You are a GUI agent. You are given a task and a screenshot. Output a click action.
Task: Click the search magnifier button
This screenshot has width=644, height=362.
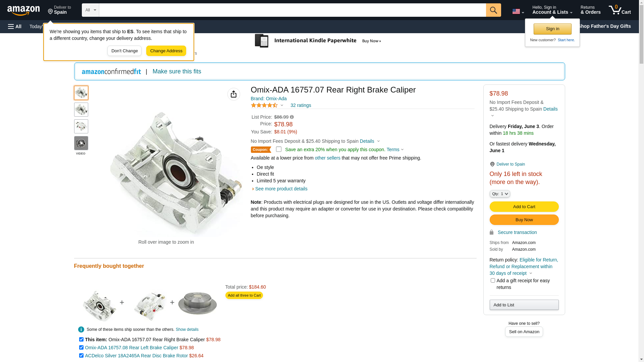493,10
